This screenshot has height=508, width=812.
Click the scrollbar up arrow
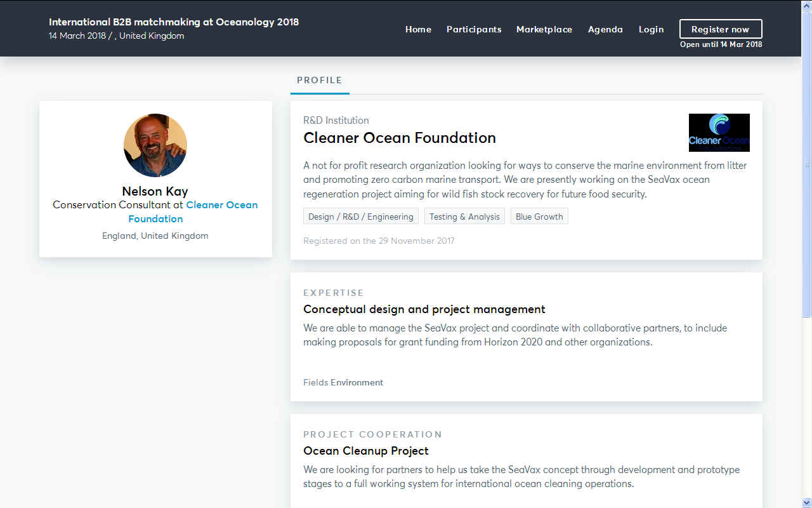pos(807,5)
